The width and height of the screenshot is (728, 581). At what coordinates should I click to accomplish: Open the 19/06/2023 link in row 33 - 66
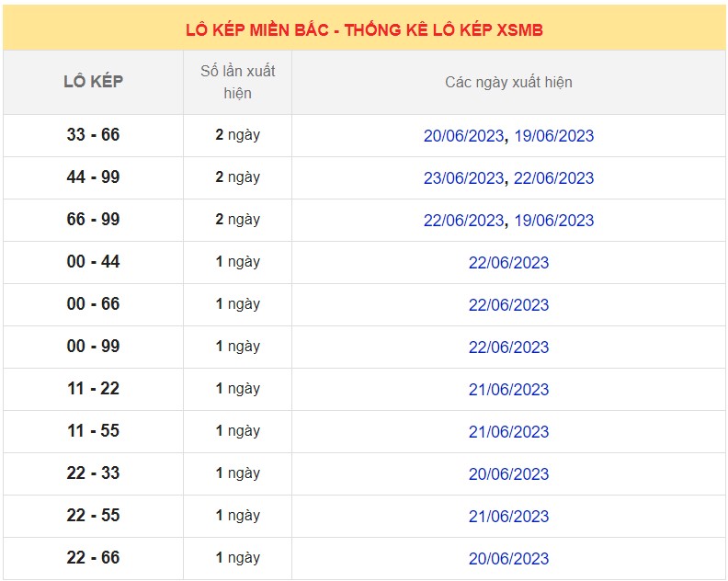554,136
